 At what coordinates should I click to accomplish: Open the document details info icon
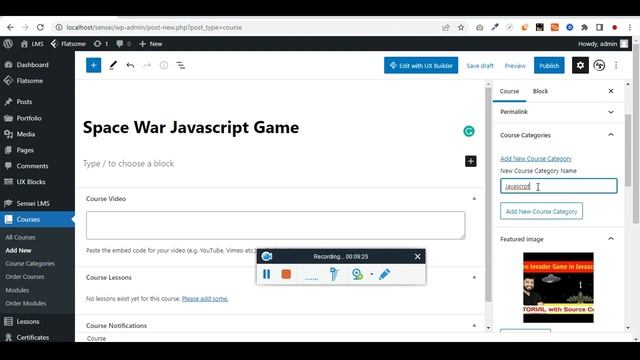point(164,65)
